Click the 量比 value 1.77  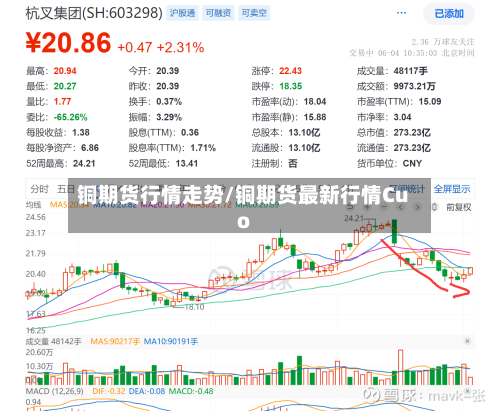(x=62, y=102)
